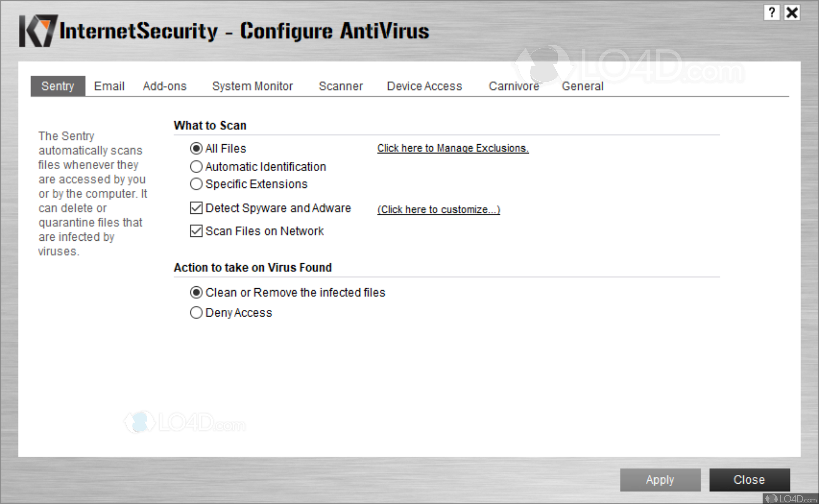Open the Device Access tab

[424, 86]
